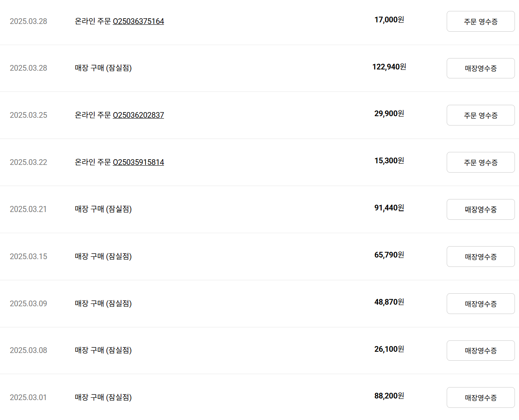Image resolution: width=519 pixels, height=420 pixels.
Task: Click 매장 구매 (잠실점) text dated 2025.03.09
Action: (x=103, y=303)
